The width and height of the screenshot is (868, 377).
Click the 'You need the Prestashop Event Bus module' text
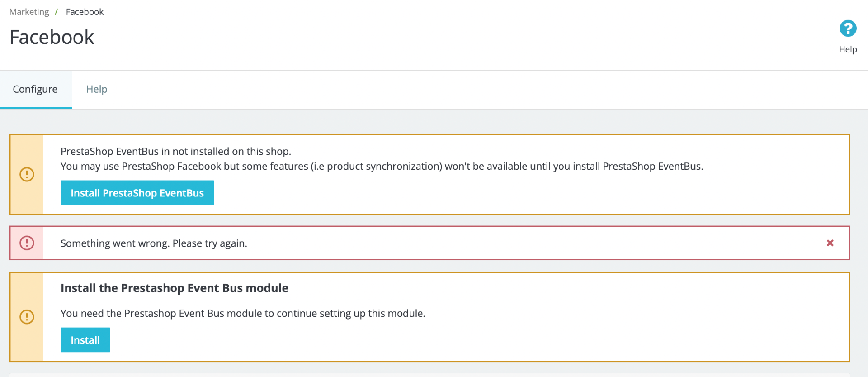(x=243, y=313)
